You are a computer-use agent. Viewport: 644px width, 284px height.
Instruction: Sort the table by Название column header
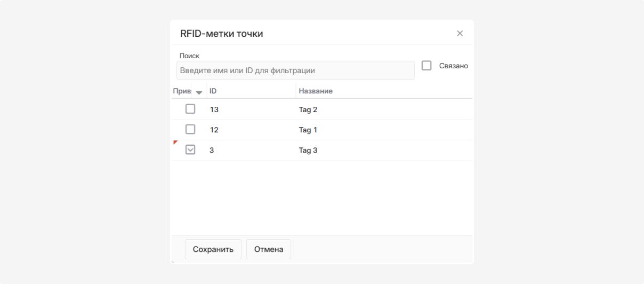coord(316,91)
